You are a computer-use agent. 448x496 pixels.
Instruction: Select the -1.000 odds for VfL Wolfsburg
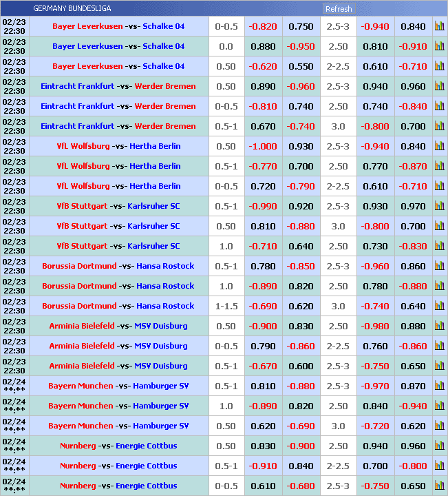(263, 147)
